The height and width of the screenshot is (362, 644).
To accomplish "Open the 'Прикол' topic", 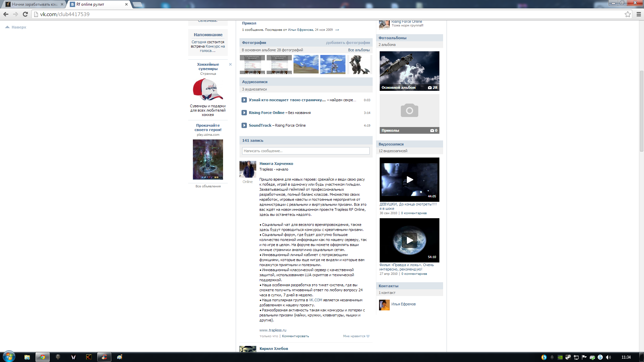I will tap(249, 23).
